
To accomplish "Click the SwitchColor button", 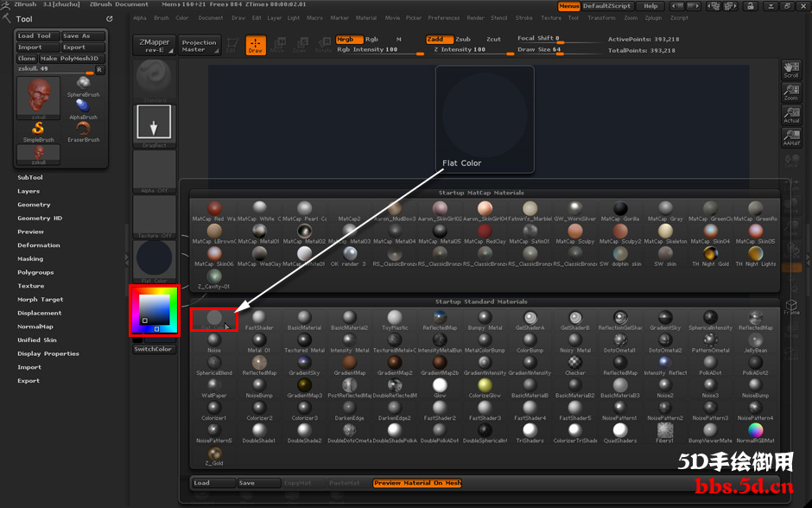I will [153, 350].
